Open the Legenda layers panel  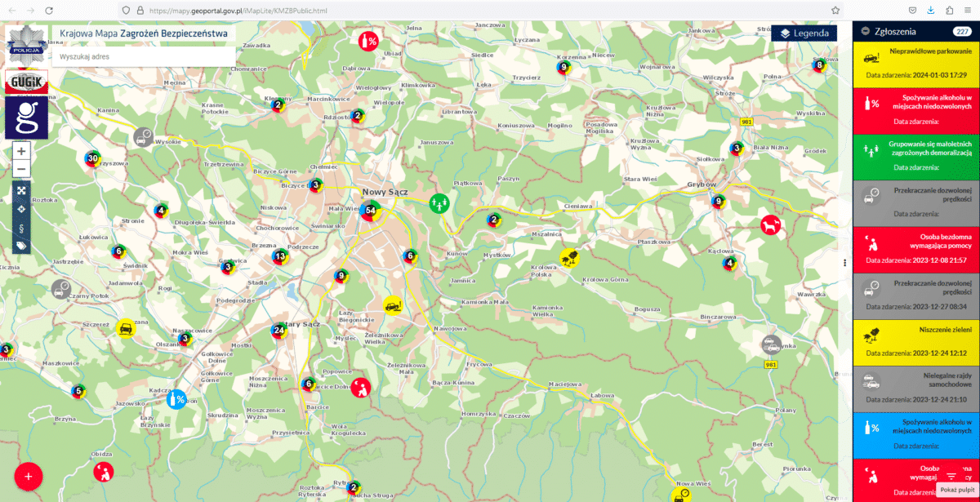(x=804, y=33)
